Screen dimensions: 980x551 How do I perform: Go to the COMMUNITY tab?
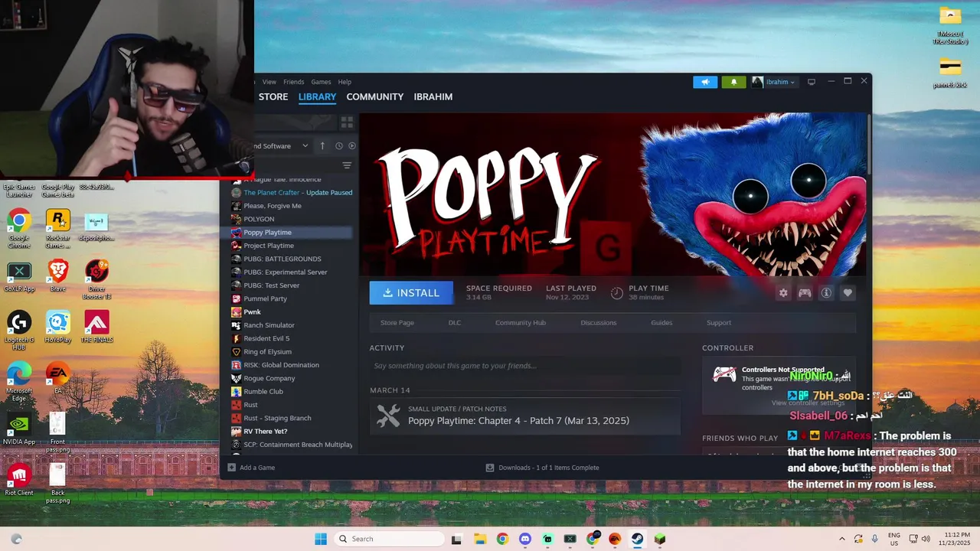point(374,97)
